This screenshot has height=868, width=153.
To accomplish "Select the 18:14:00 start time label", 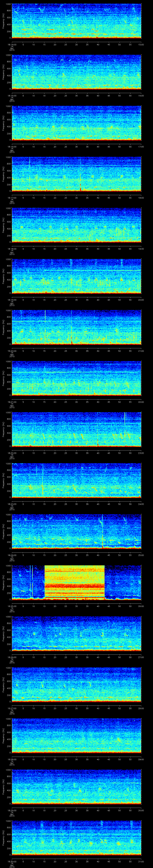I will pos(12,44).
